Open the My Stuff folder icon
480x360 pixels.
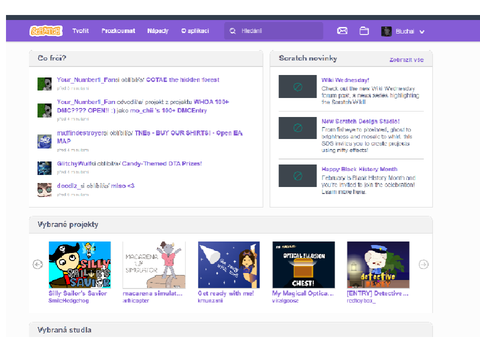tap(364, 31)
